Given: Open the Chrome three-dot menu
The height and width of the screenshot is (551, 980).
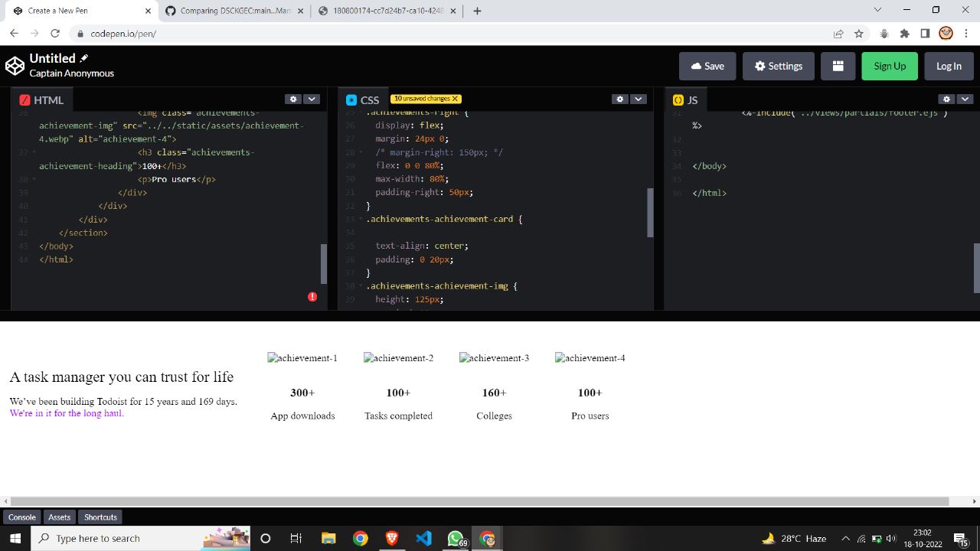Looking at the screenshot, I should 967,34.
